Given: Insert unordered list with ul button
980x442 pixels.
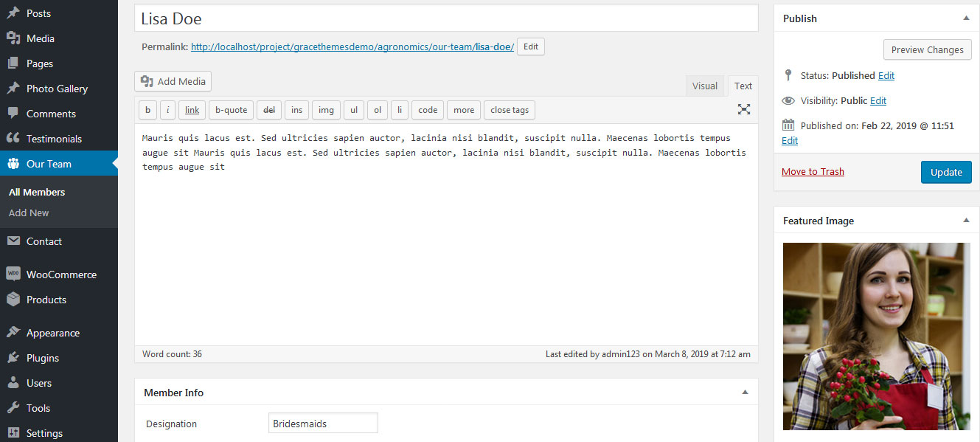Looking at the screenshot, I should click(354, 110).
